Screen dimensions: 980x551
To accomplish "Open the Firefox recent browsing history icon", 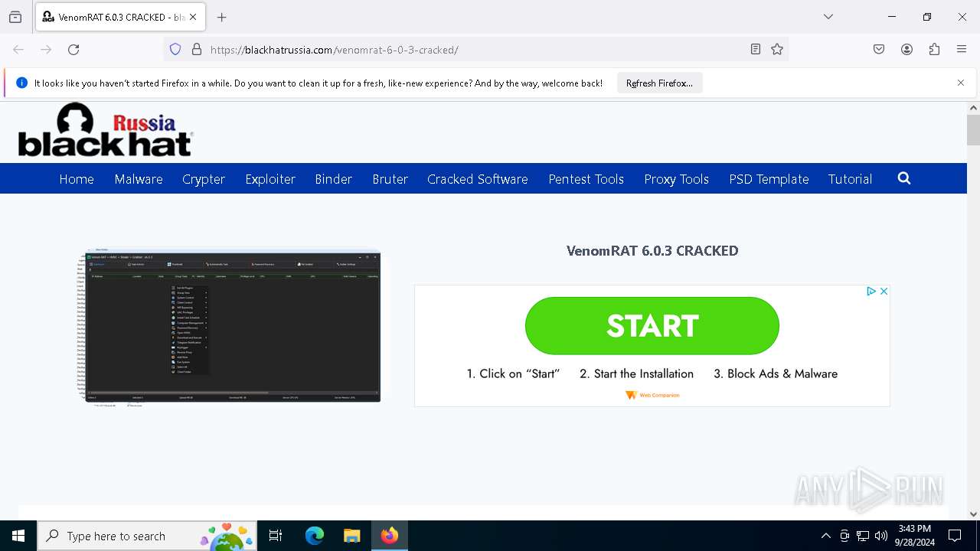I will (15, 17).
